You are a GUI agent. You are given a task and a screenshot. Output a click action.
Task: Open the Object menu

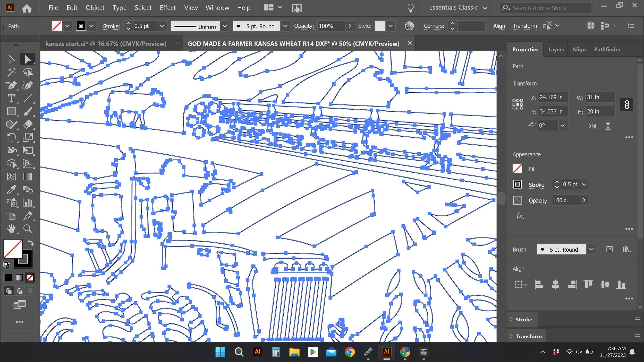95,8
